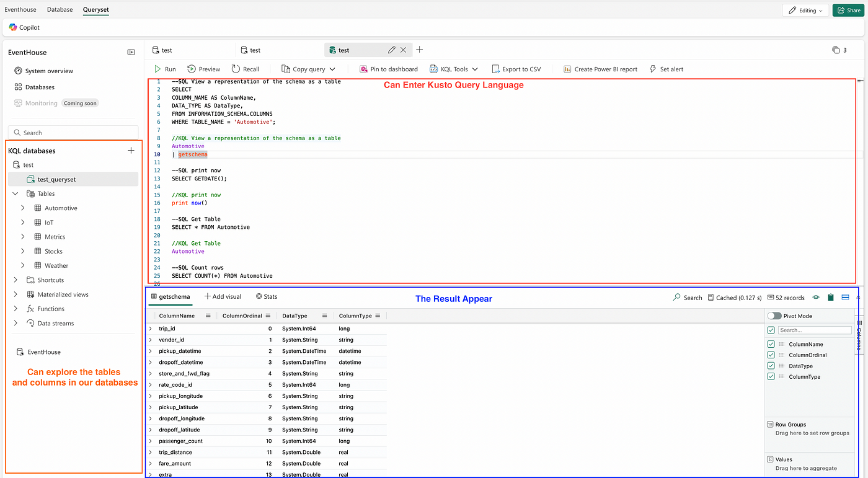Select the Stocks table

tap(53, 251)
